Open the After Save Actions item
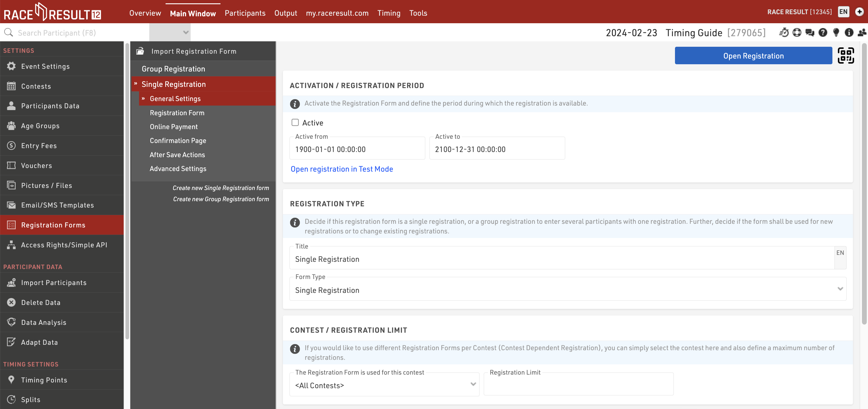 177,155
